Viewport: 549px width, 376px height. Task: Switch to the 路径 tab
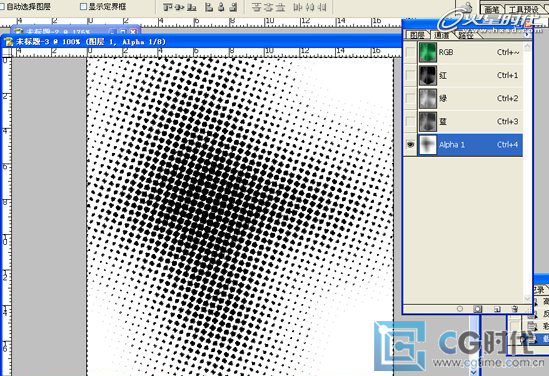click(466, 35)
